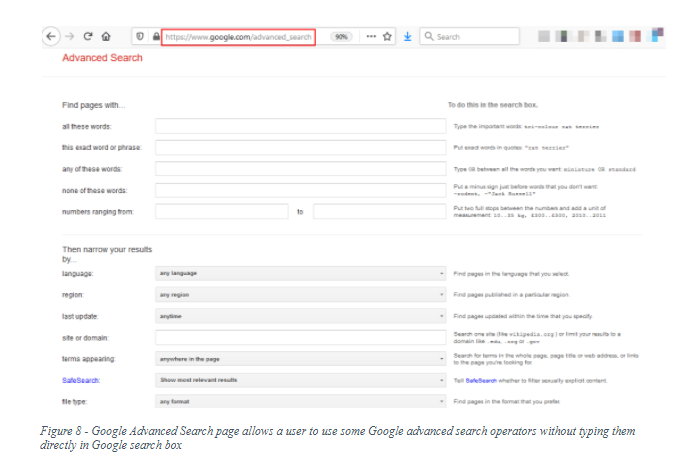Image resolution: width=698 pixels, height=468 pixels.
Task: Open the page actions three-dots menu
Action: coord(371,37)
